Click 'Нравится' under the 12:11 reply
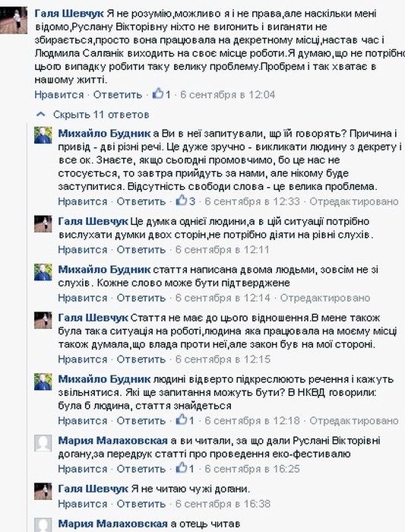The width and height of the screenshot is (405, 532). 82,250
